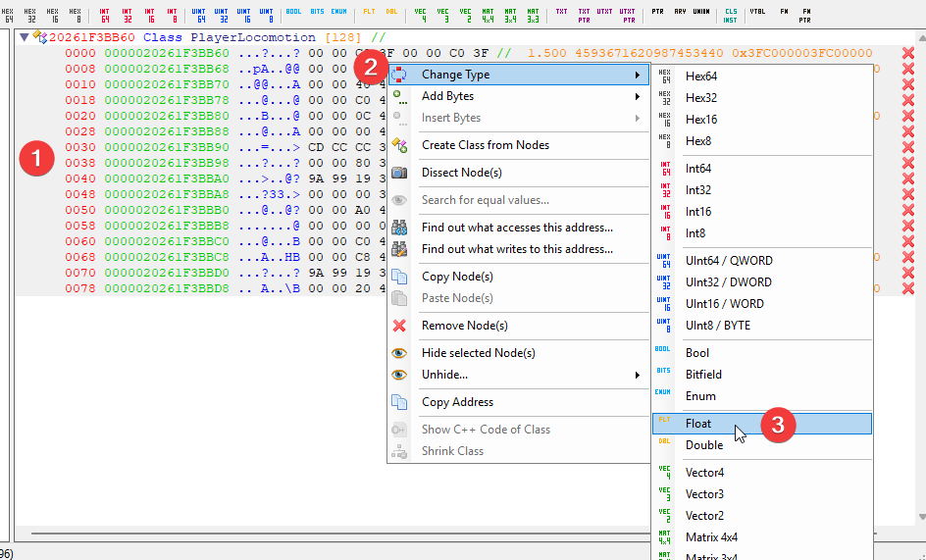Viewport: 926px width, 560px height.
Task: Click the vertical scrollbar down arrow
Action: click(922, 518)
